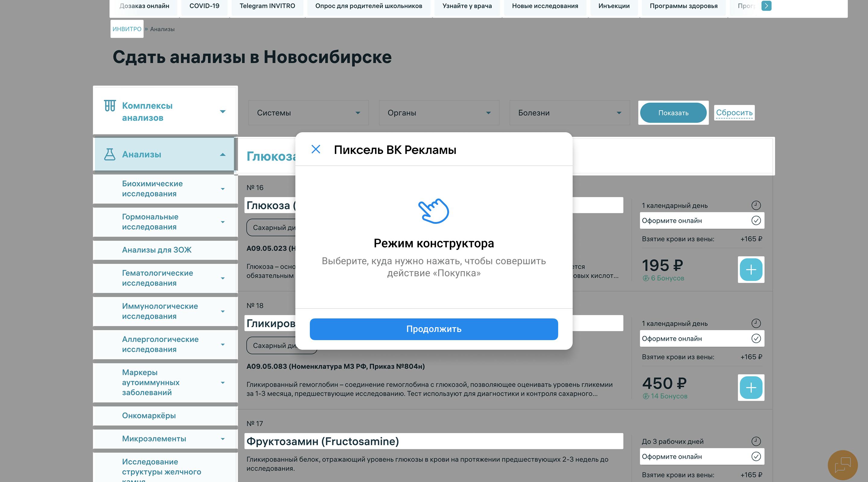Click the 195 ₽ price
Image resolution: width=868 pixels, height=482 pixels.
662,265
